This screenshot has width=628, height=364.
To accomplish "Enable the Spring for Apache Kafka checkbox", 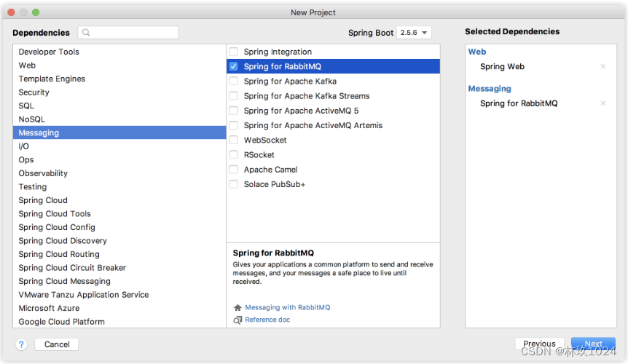I will (234, 82).
